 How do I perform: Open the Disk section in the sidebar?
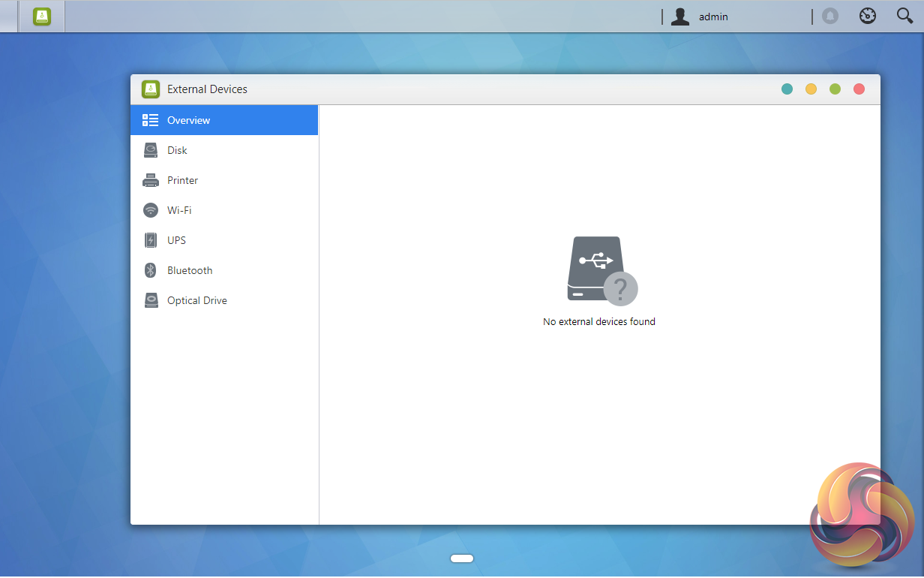[x=224, y=150]
